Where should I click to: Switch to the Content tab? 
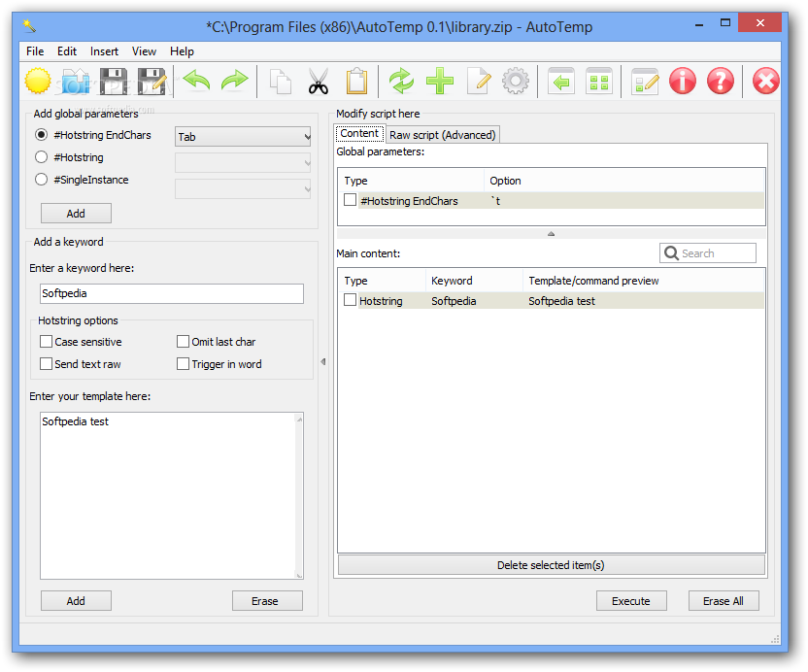tap(359, 133)
